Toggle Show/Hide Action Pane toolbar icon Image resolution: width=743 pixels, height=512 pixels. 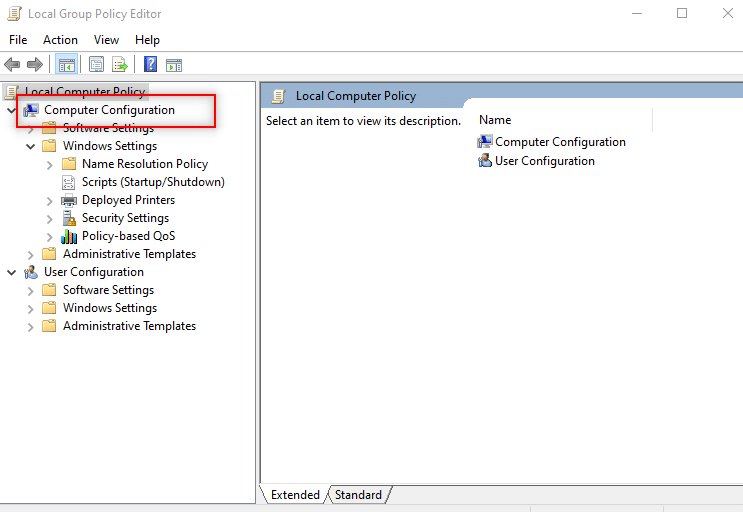click(x=174, y=65)
